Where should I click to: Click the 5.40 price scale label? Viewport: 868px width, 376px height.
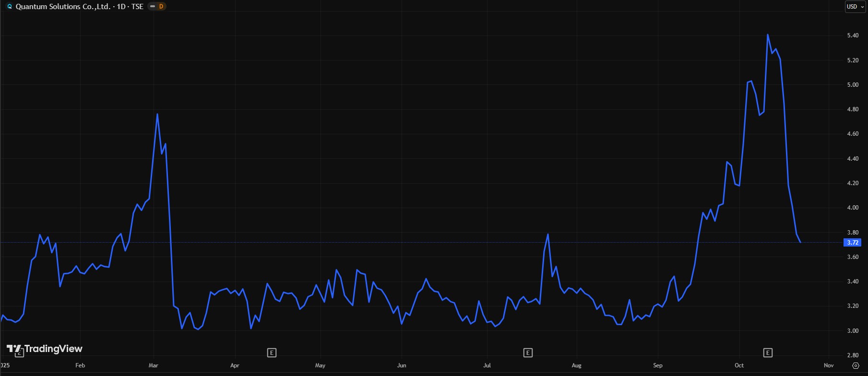pyautogui.click(x=853, y=35)
